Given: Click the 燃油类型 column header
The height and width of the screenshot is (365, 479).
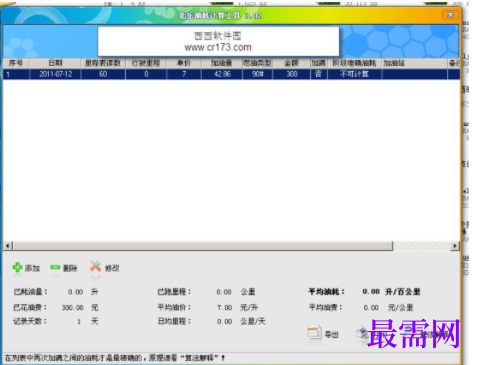Looking at the screenshot, I should click(x=257, y=63).
